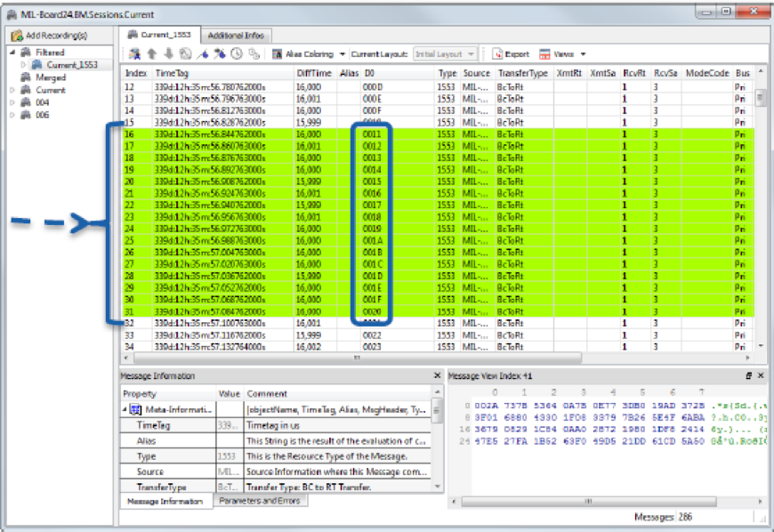Viewport: 774px width, 532px height.
Task: Click the Message View horizontal scrollbar
Action: click(588, 502)
